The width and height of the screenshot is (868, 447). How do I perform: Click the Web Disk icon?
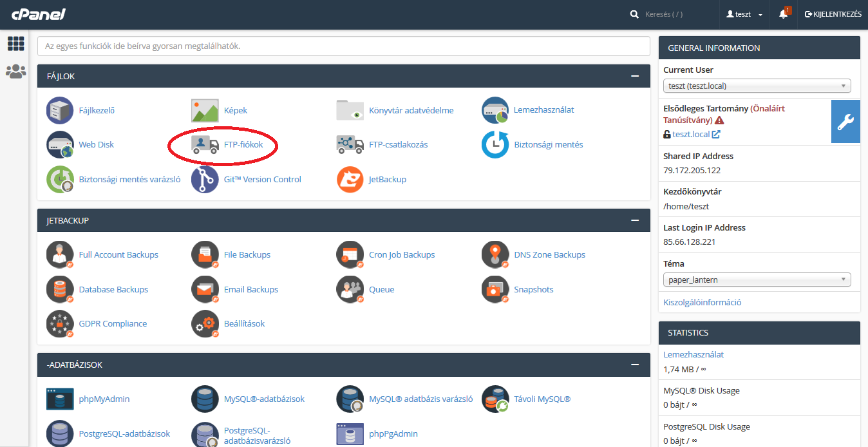pos(60,144)
